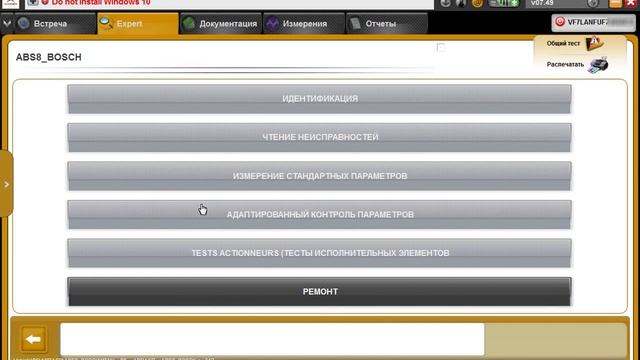Select ИЗМЕРЕНИЕ СТАНДАРТНЫХ ПАРАМЕТРОВ
The image size is (640, 360).
[320, 176]
